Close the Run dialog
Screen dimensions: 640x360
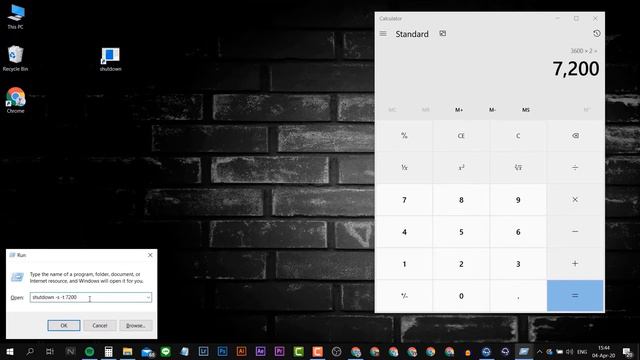[150, 255]
